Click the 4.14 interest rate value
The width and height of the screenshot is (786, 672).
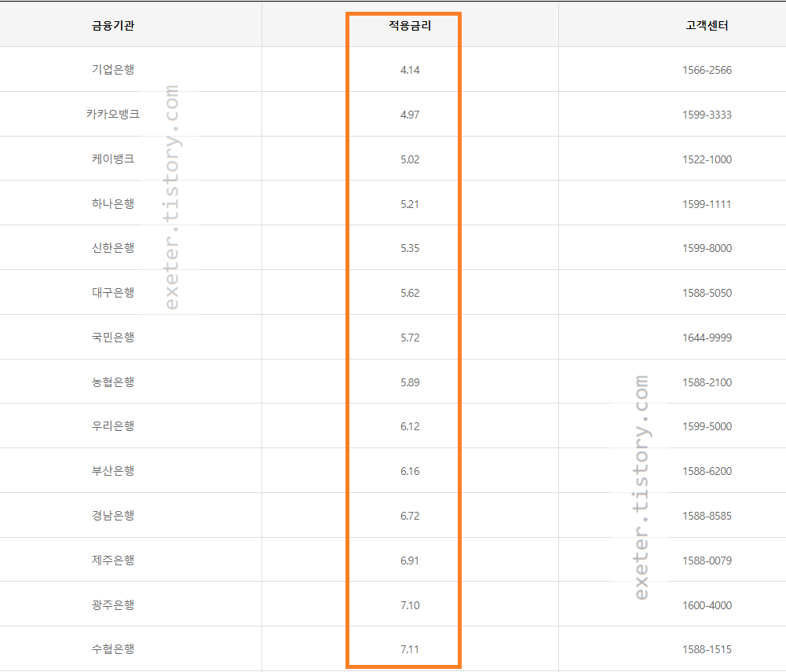click(410, 70)
